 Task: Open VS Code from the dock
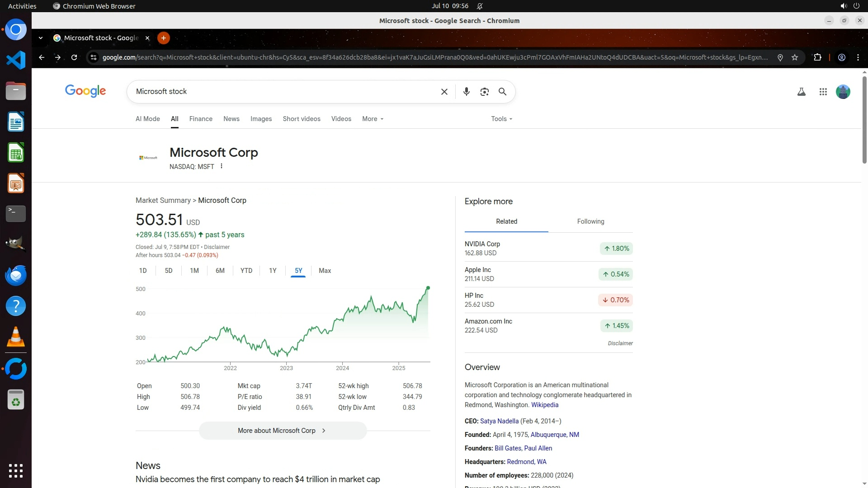click(16, 60)
